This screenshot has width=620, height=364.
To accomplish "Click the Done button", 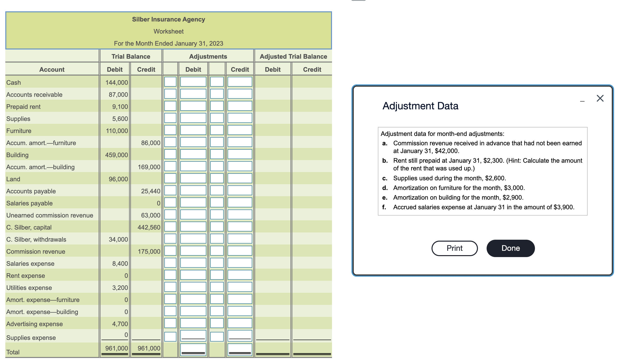I will click(x=510, y=248).
